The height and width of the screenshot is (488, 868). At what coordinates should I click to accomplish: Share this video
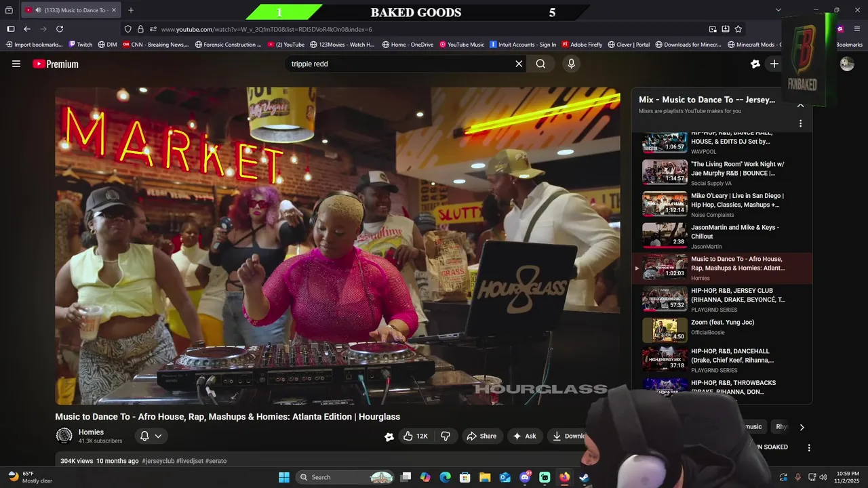(x=481, y=436)
